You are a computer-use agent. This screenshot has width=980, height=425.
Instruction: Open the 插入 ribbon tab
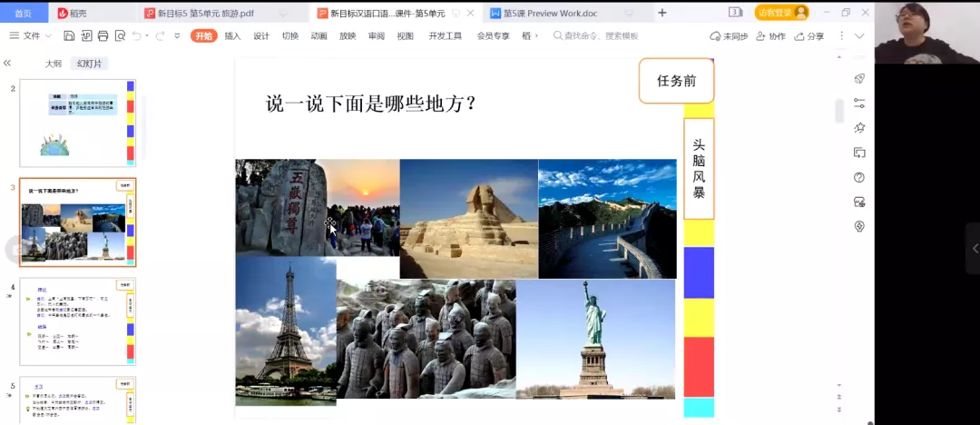pyautogui.click(x=232, y=35)
